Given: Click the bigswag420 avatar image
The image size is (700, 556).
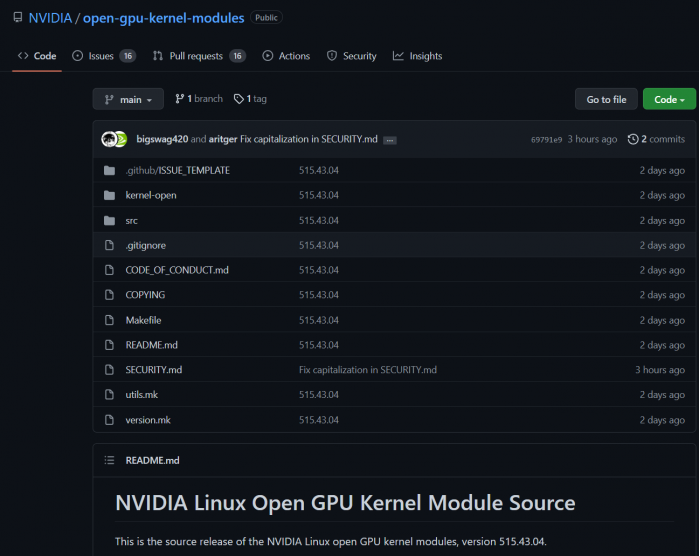Looking at the screenshot, I should tap(108, 139).
